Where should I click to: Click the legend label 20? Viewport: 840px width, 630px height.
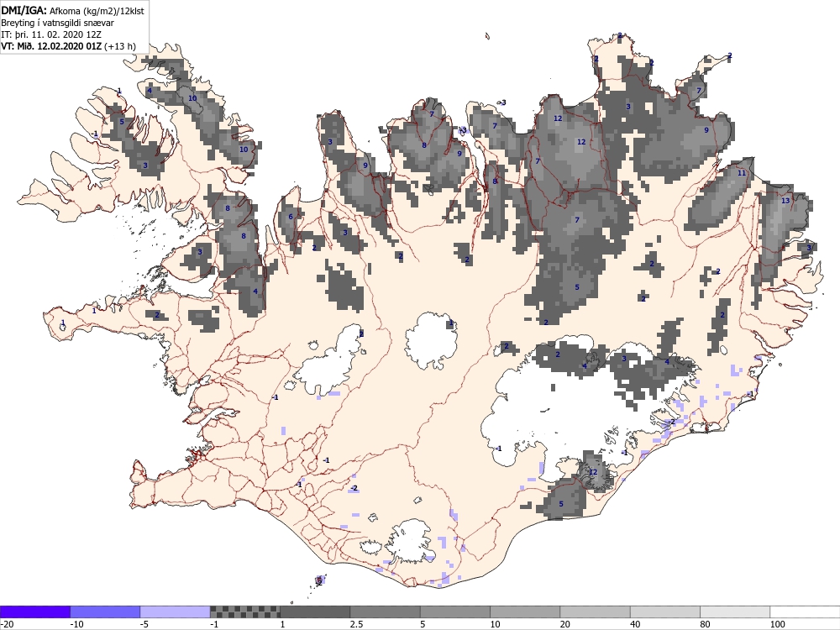(x=565, y=624)
